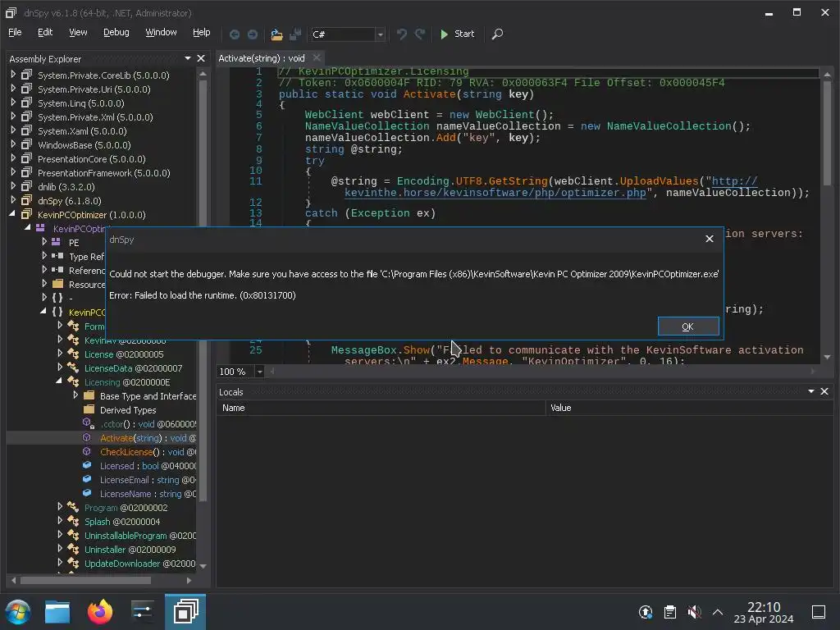Expand the dnlib (3.3.2.0) node
The height and width of the screenshot is (630, 840).
[x=13, y=186]
